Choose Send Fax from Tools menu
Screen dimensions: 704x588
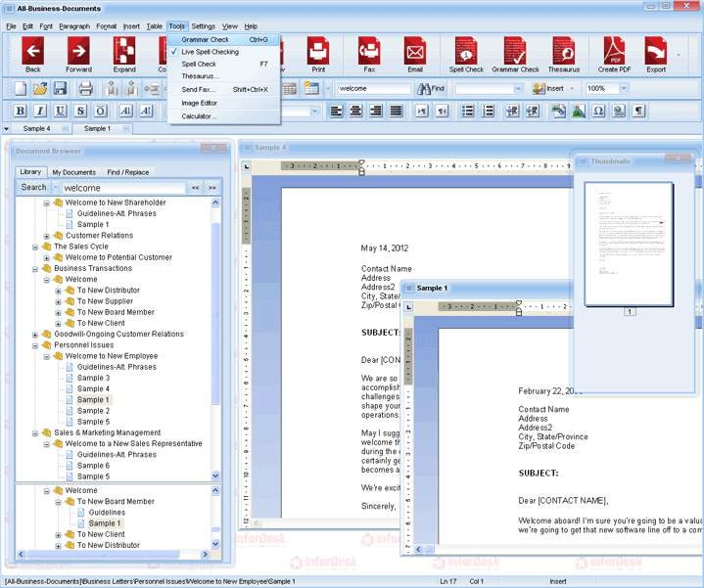click(x=223, y=90)
